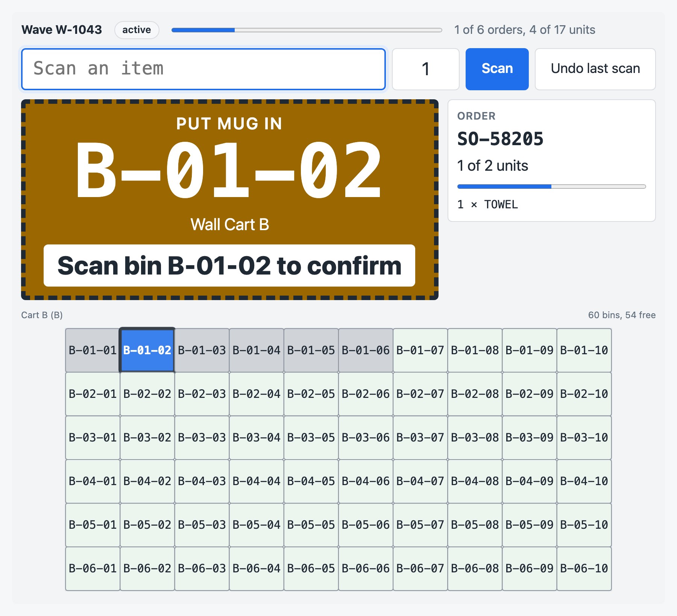Select bin B-04-01
This screenshot has width=677, height=616.
pos(93,481)
